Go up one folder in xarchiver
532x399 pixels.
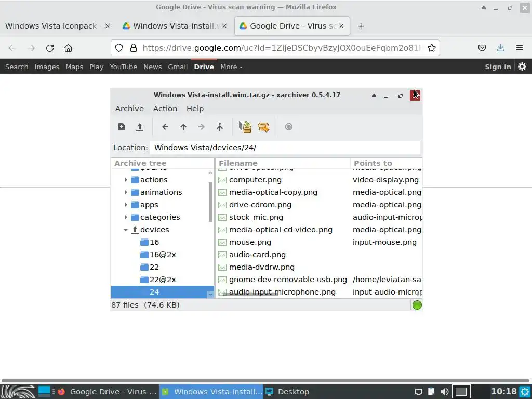point(183,127)
